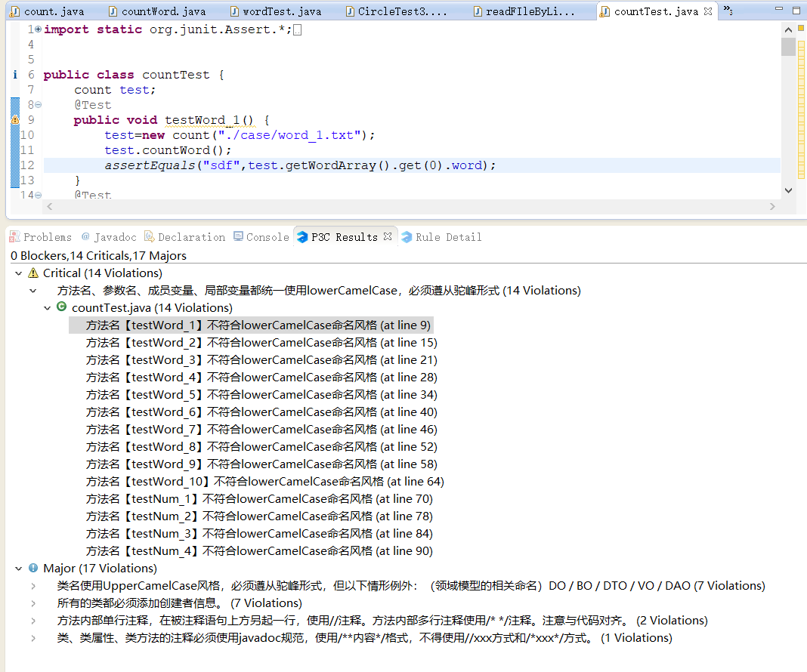This screenshot has width=807, height=672.
Task: Collapse the countTest.java violations node
Action: [x=47, y=308]
